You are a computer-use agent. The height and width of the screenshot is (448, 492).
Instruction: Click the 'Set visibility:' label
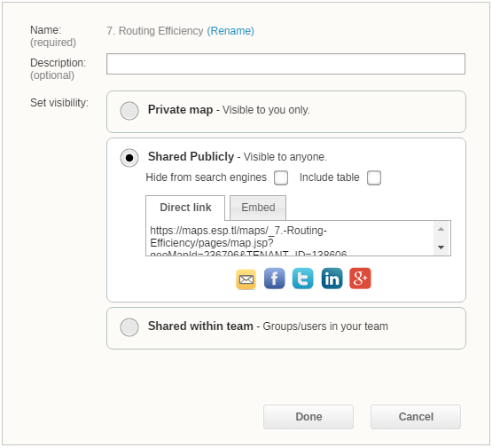click(59, 103)
